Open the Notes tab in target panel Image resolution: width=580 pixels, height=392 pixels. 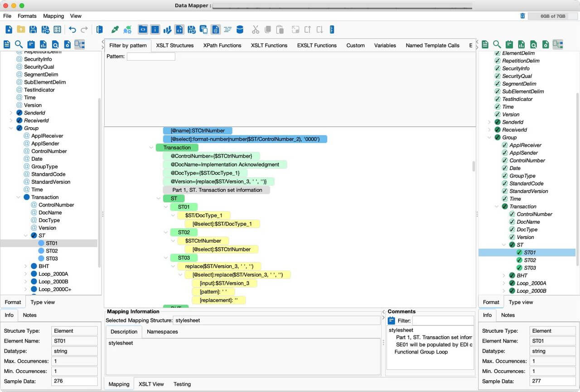508,315
